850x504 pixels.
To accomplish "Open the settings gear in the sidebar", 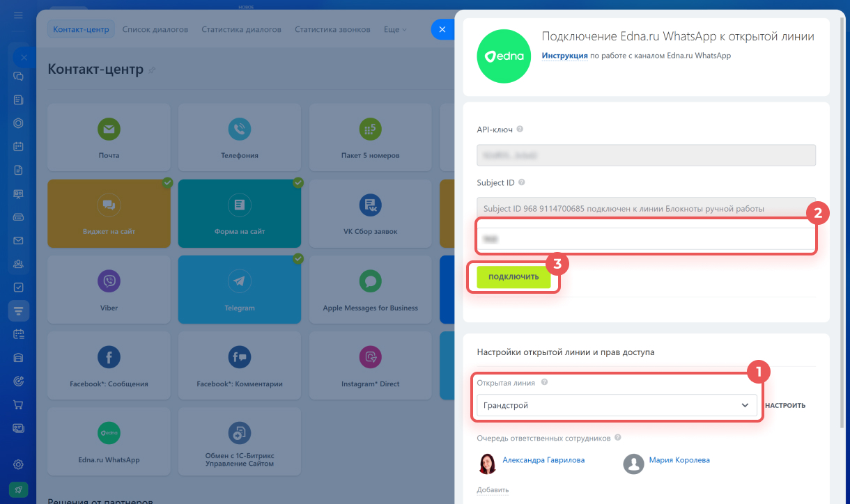I will [x=19, y=464].
